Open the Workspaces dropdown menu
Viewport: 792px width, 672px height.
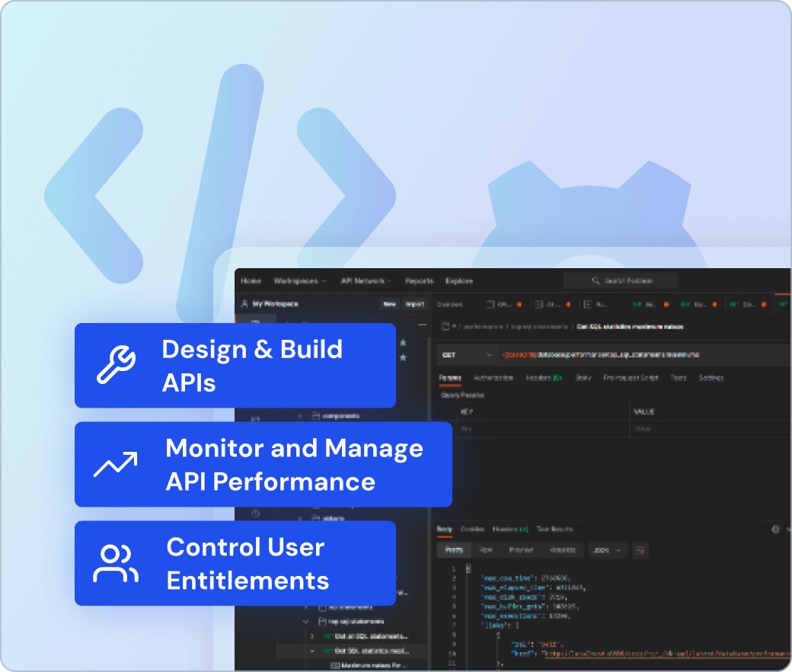[300, 281]
